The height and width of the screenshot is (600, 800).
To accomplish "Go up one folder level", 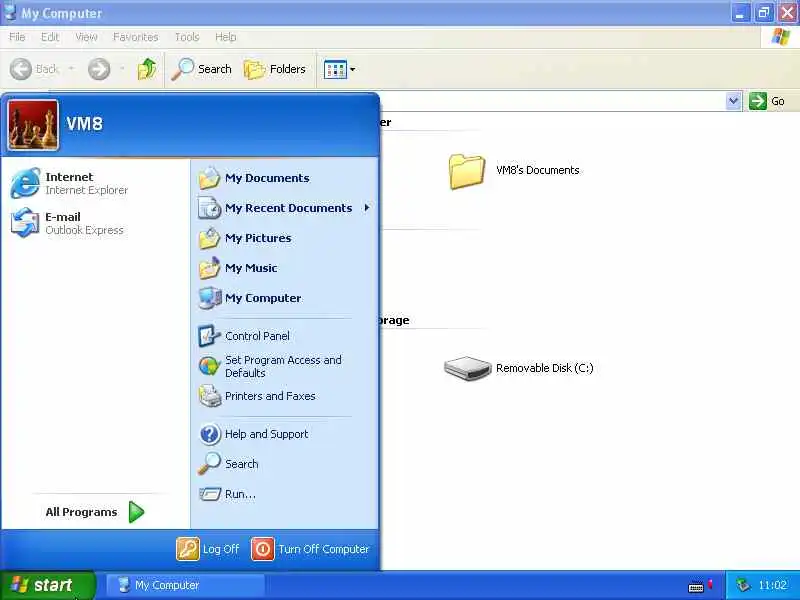I will [147, 69].
